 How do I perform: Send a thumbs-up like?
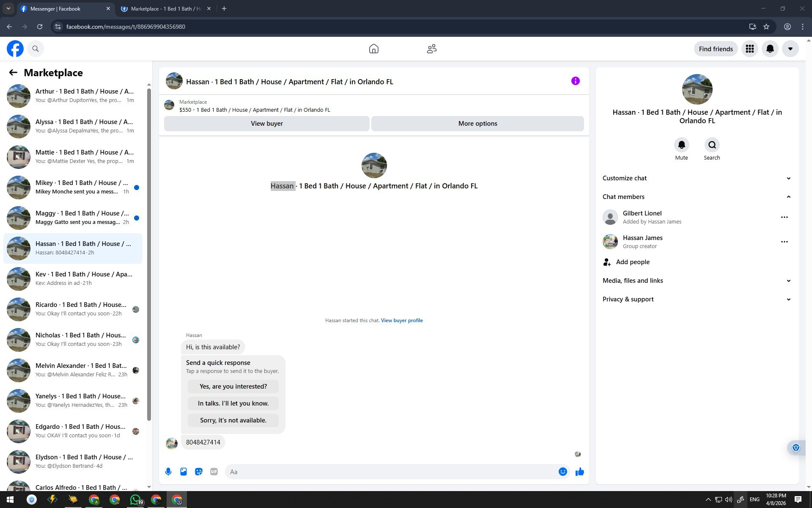pyautogui.click(x=579, y=472)
